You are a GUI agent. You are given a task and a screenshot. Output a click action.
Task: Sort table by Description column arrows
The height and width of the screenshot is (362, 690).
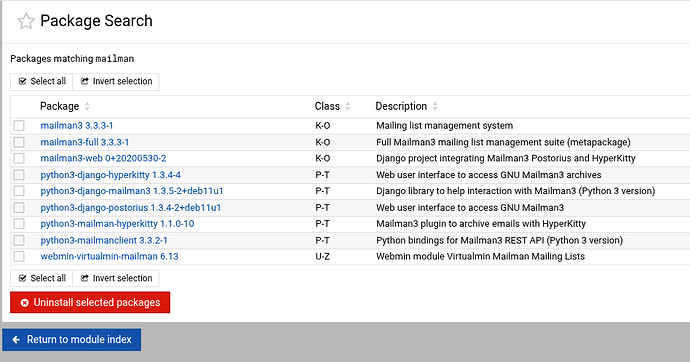pyautogui.click(x=435, y=106)
